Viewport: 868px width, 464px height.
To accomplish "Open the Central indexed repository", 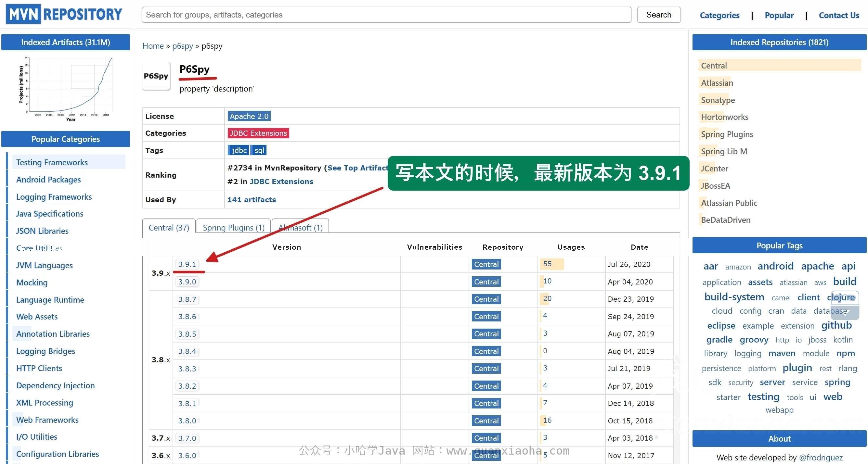I will click(x=714, y=66).
